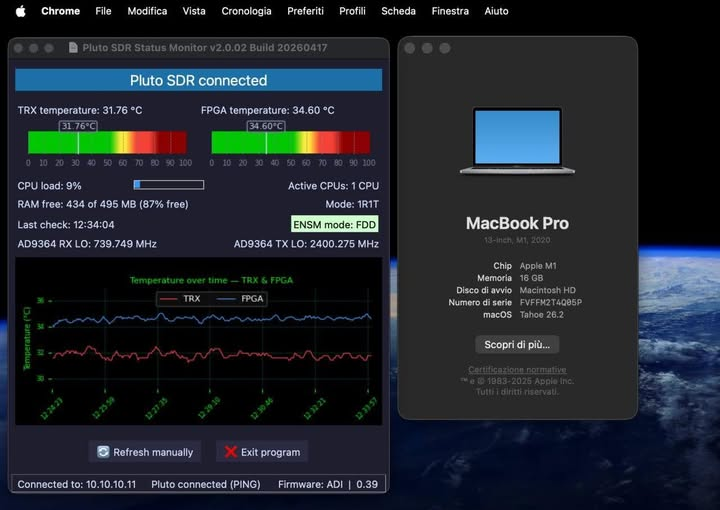Open the Cronologia menu

click(x=246, y=11)
